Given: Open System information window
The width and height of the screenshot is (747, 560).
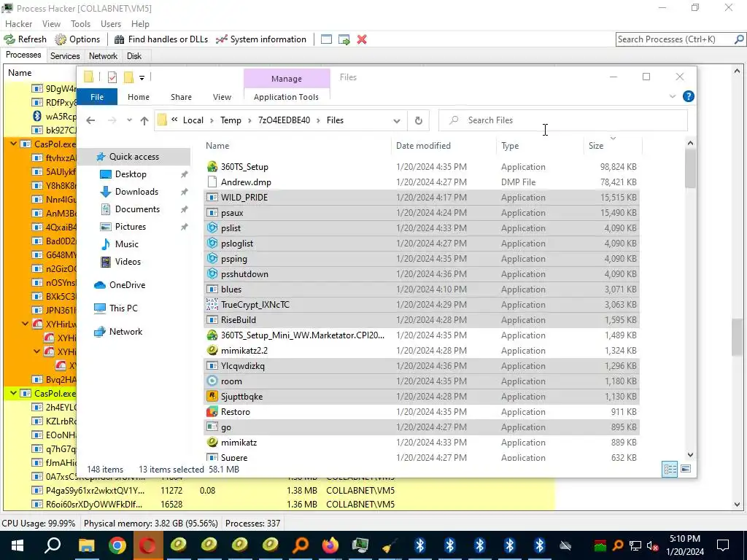Looking at the screenshot, I should coord(261,39).
